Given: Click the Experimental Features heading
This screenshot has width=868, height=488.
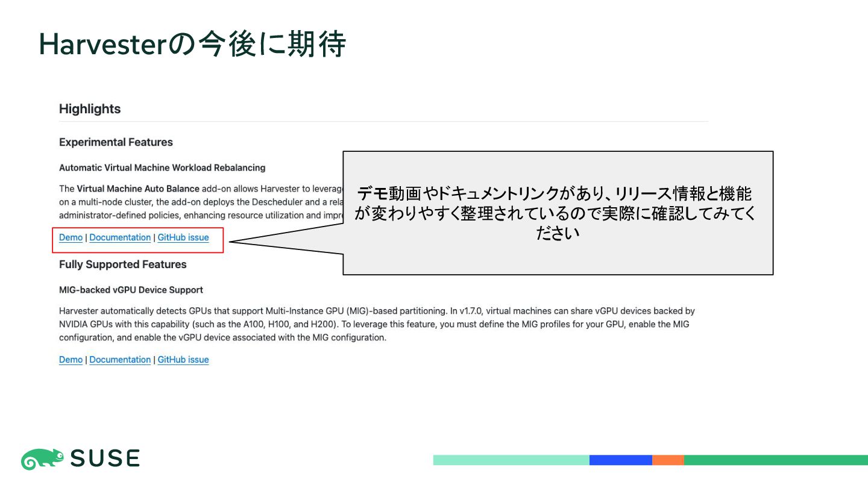Looking at the screenshot, I should click(x=116, y=142).
